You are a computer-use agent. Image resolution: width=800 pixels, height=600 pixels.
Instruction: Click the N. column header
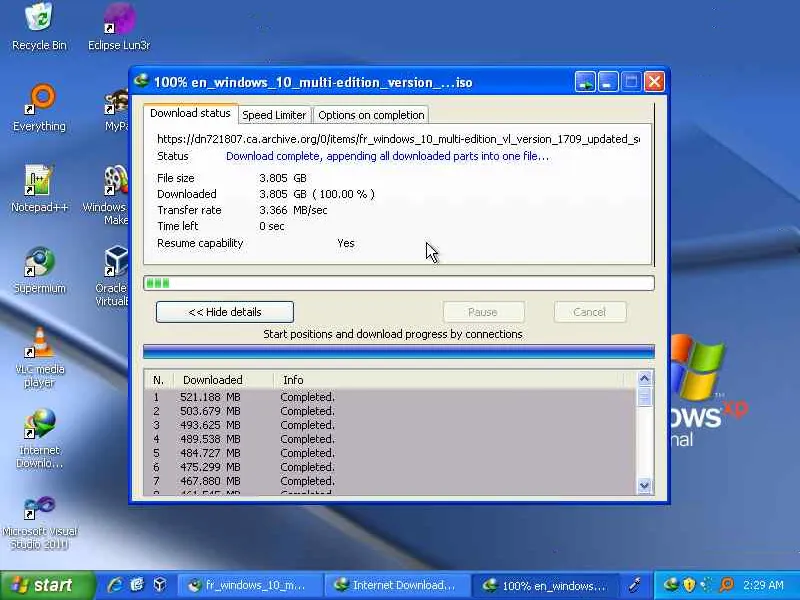point(159,380)
